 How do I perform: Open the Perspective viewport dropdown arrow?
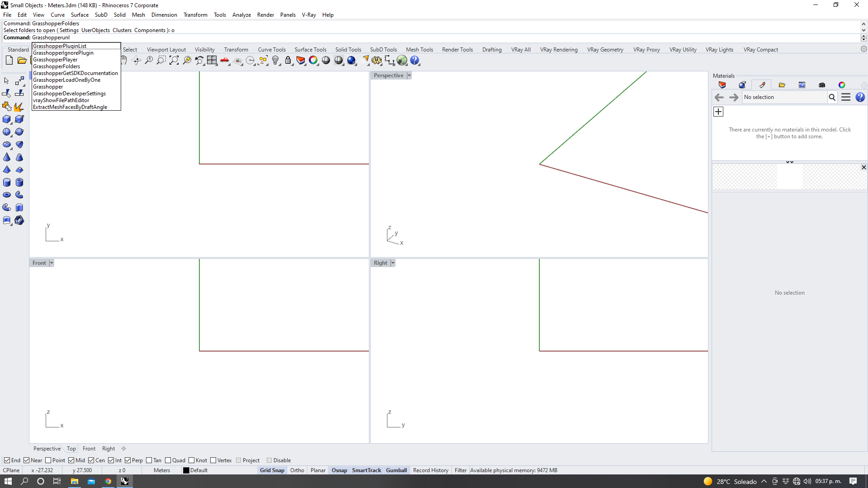pyautogui.click(x=409, y=75)
